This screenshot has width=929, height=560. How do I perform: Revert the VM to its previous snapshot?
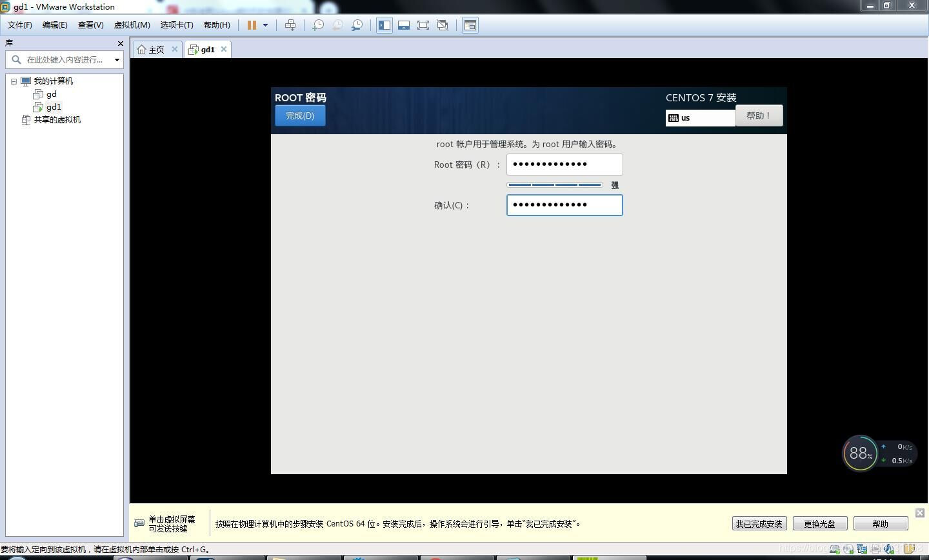(337, 25)
